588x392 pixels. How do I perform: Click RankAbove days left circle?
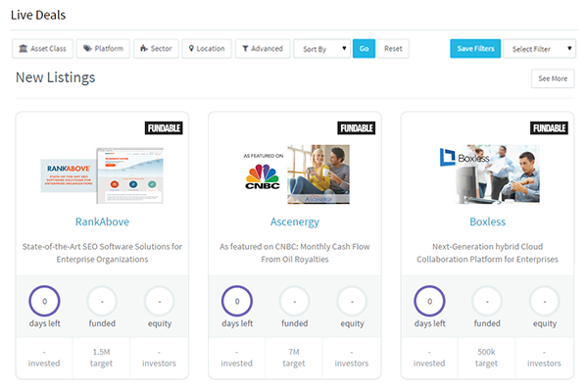[44, 301]
